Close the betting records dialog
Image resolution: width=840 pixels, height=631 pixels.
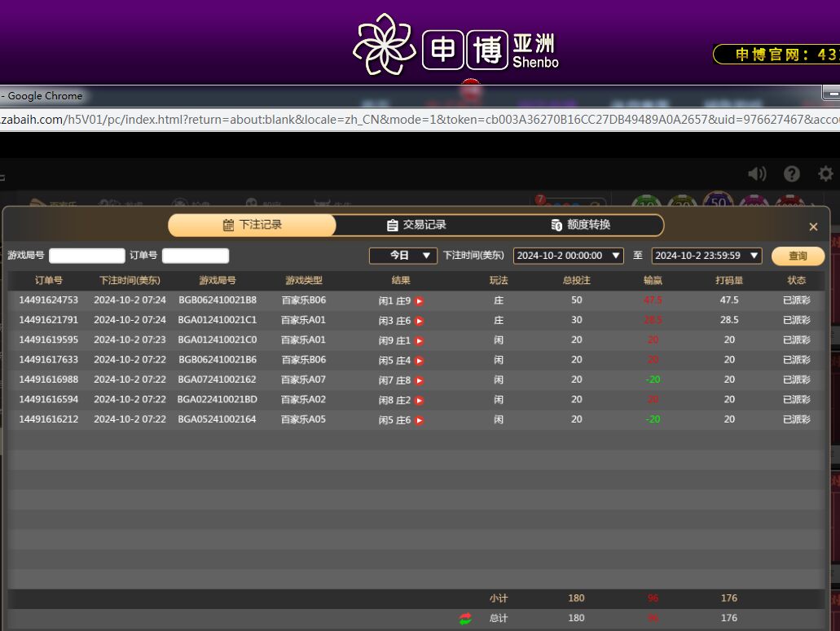[x=813, y=227]
